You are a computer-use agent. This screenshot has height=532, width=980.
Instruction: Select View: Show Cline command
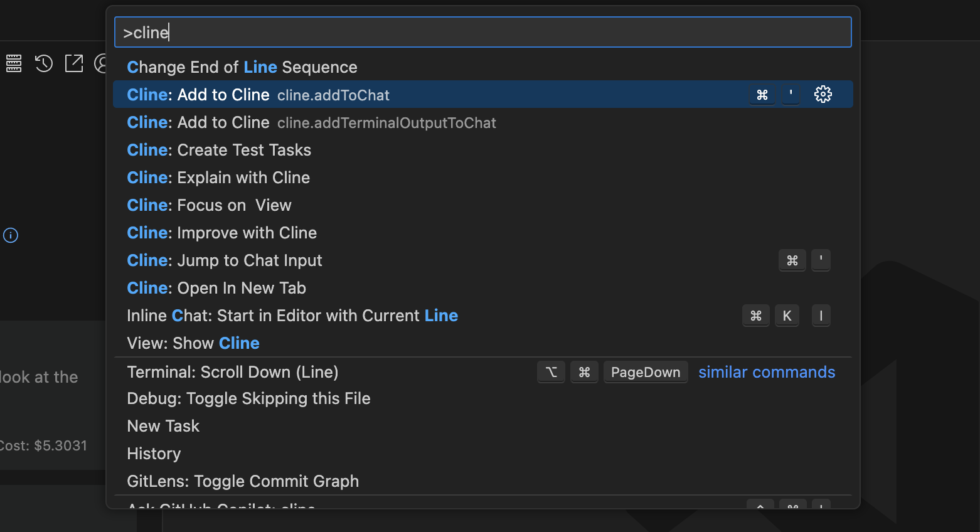click(x=482, y=343)
